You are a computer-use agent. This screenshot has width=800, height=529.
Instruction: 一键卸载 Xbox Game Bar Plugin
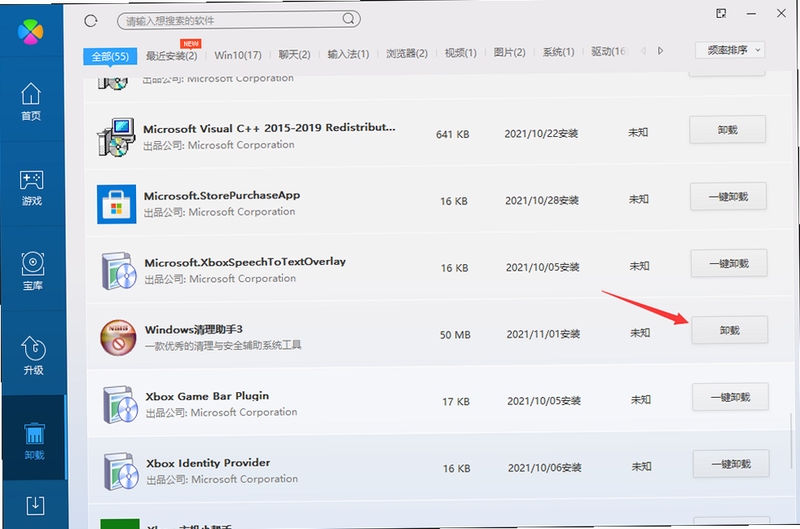point(731,397)
